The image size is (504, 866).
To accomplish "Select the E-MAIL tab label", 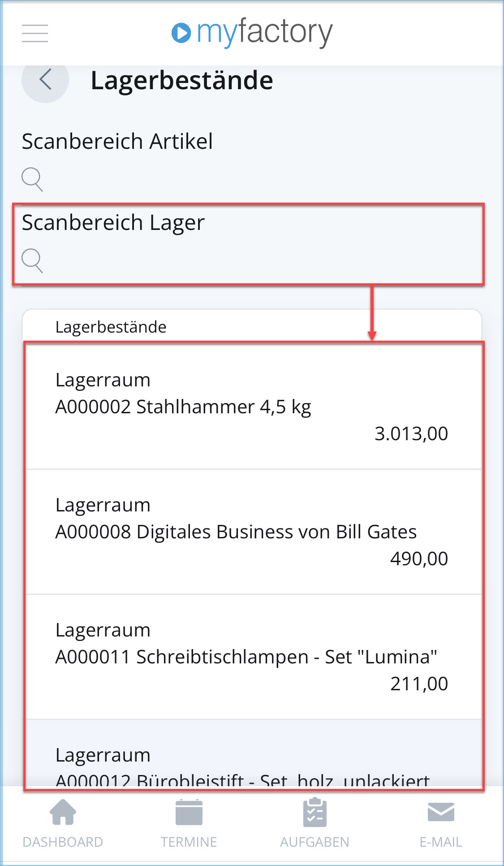I will (441, 842).
